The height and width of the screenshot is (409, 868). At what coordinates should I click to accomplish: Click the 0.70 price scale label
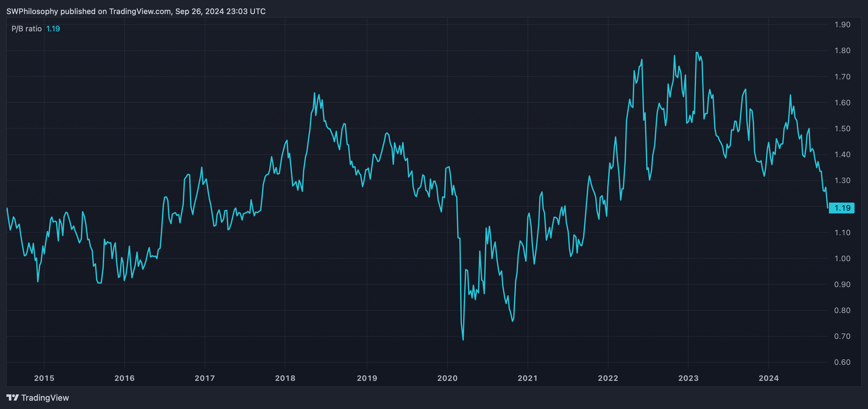click(x=842, y=336)
